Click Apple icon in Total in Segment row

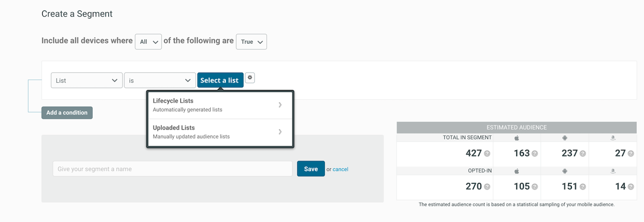(x=517, y=137)
